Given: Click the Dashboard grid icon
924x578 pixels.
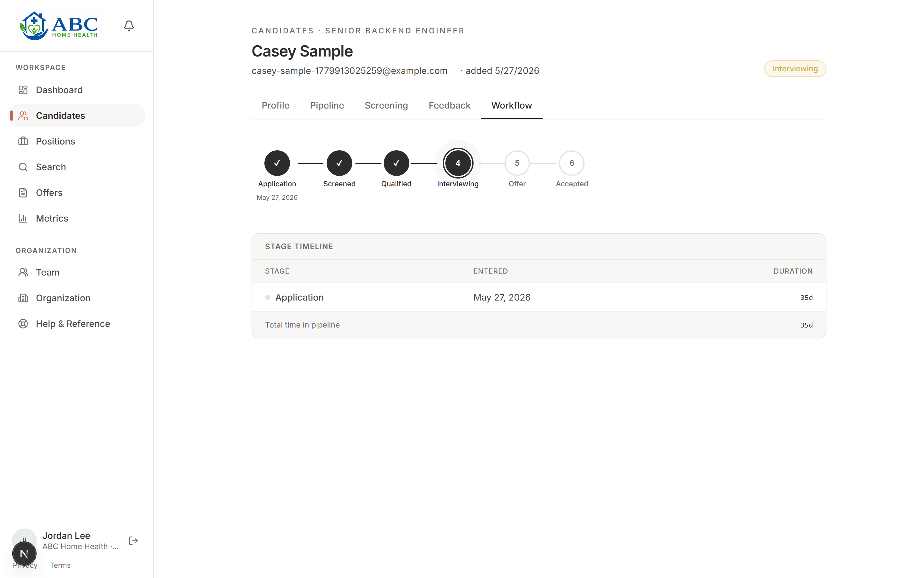Looking at the screenshot, I should coord(23,90).
